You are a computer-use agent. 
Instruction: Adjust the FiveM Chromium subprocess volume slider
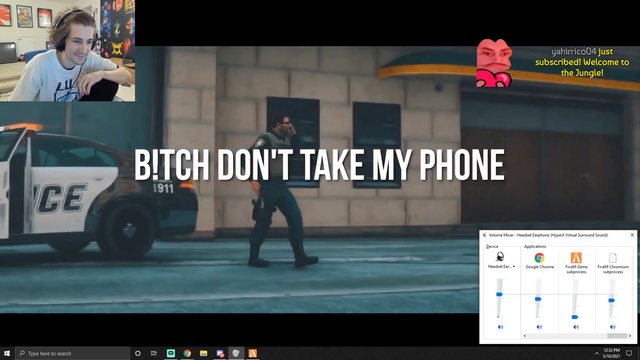point(611,300)
